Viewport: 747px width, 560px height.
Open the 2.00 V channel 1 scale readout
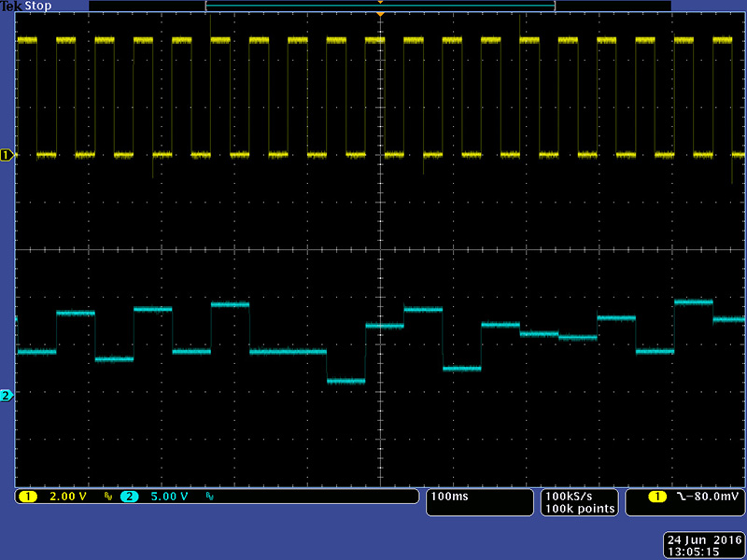pyautogui.click(x=66, y=497)
